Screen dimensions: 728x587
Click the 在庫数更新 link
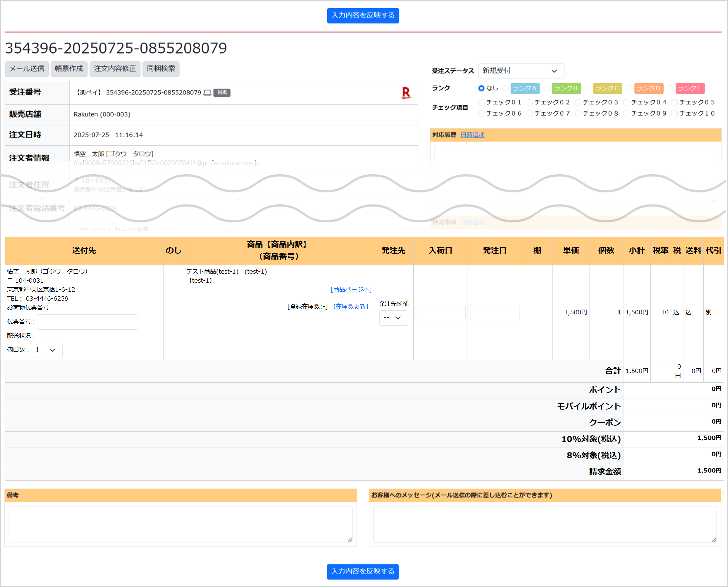coord(350,306)
